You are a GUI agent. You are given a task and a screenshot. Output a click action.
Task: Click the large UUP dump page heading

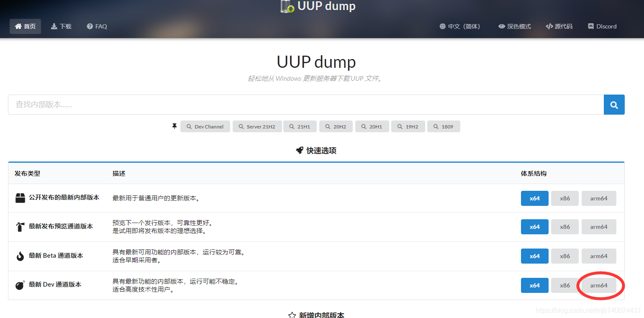coord(316,62)
